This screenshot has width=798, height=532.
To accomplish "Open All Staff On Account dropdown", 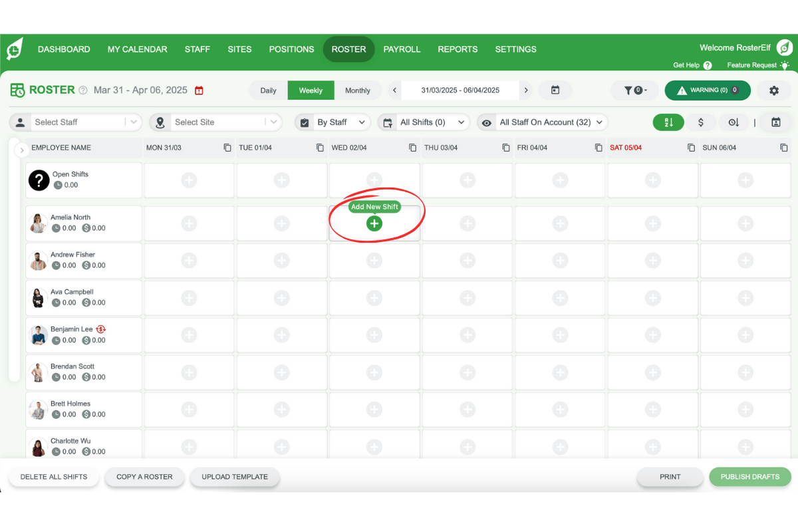I will point(543,122).
